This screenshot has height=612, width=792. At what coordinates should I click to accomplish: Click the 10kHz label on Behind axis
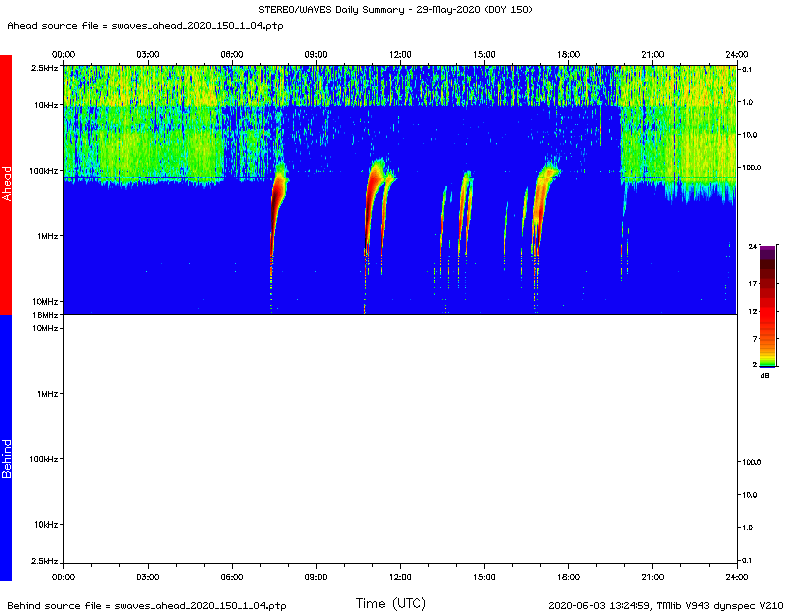[x=46, y=525]
